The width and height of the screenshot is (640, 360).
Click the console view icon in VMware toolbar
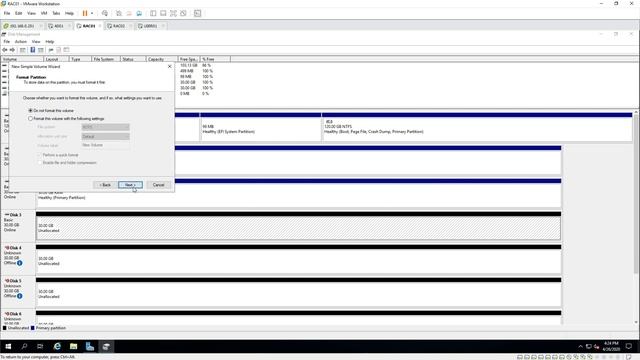(x=198, y=13)
